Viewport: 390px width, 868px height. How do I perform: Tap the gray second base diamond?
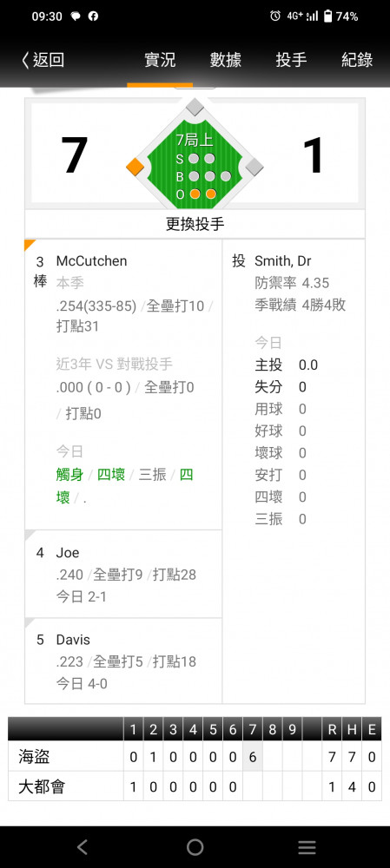pos(195,107)
